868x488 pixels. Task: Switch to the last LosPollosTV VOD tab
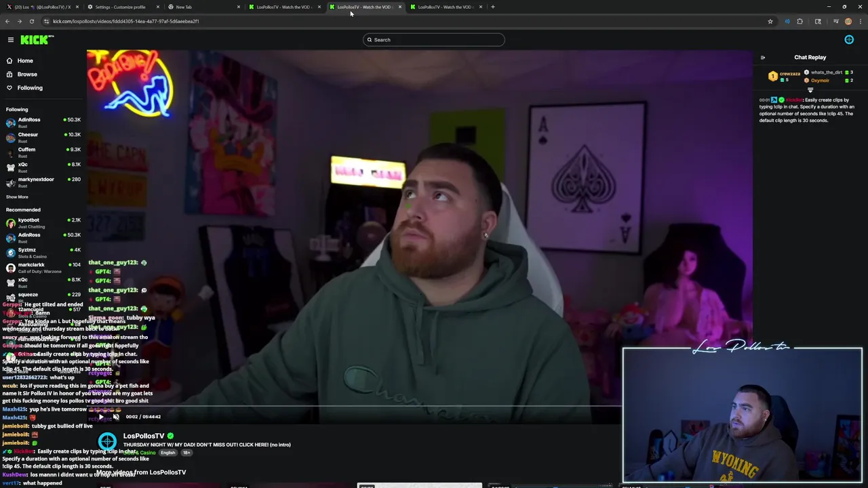[445, 7]
